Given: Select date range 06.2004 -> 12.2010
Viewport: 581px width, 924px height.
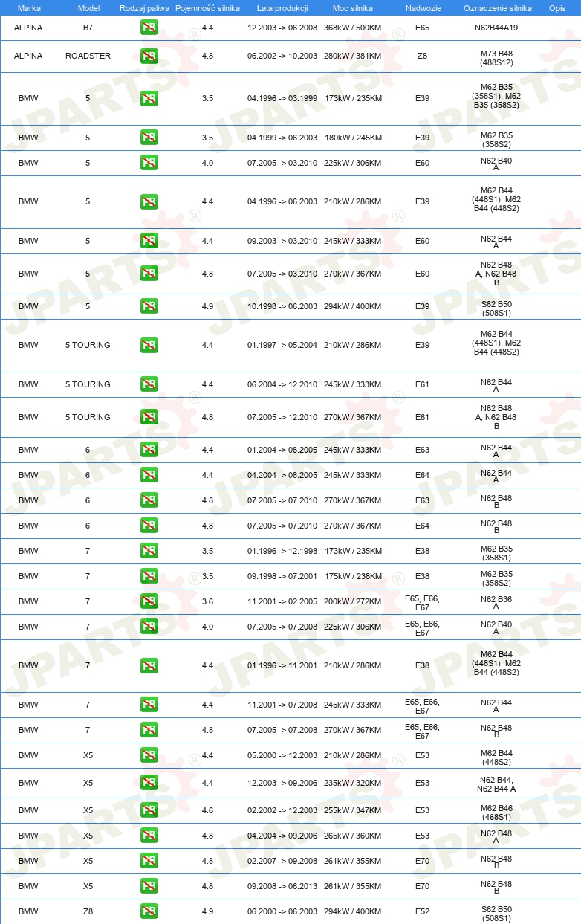Looking at the screenshot, I should click(x=282, y=384).
